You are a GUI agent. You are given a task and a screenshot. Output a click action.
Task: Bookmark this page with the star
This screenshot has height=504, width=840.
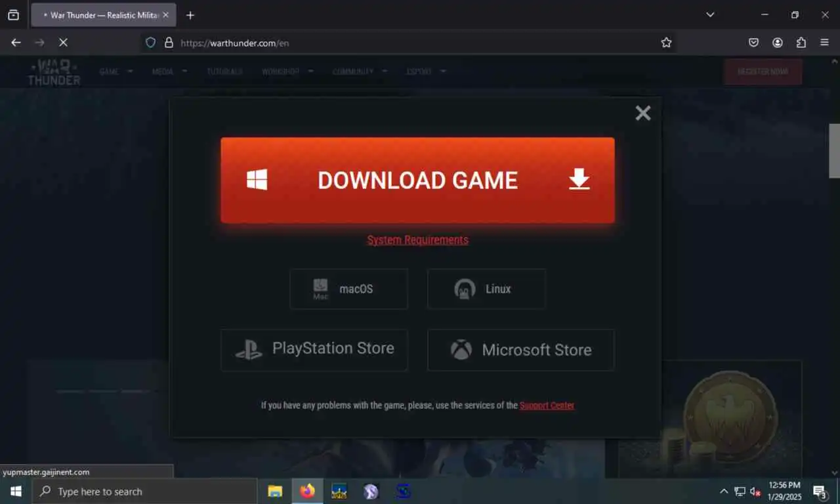666,43
